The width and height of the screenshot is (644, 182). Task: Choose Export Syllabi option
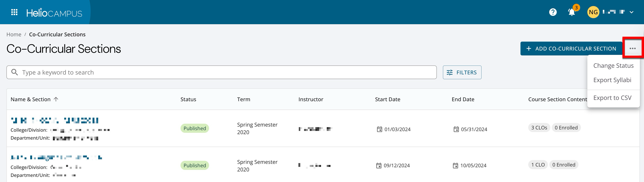click(612, 80)
